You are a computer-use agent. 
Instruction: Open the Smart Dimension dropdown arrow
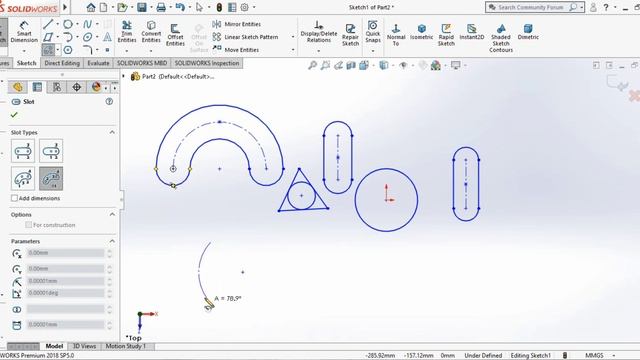24,51
